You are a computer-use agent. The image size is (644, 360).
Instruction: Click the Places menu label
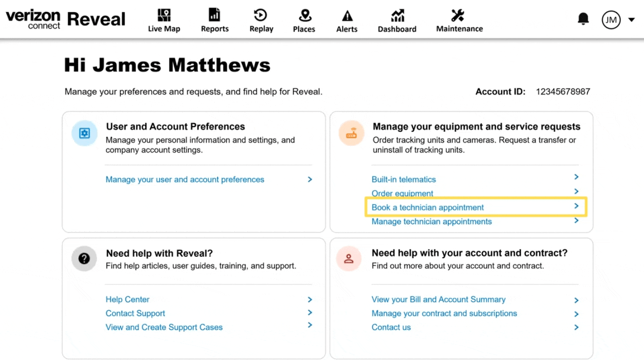point(304,29)
